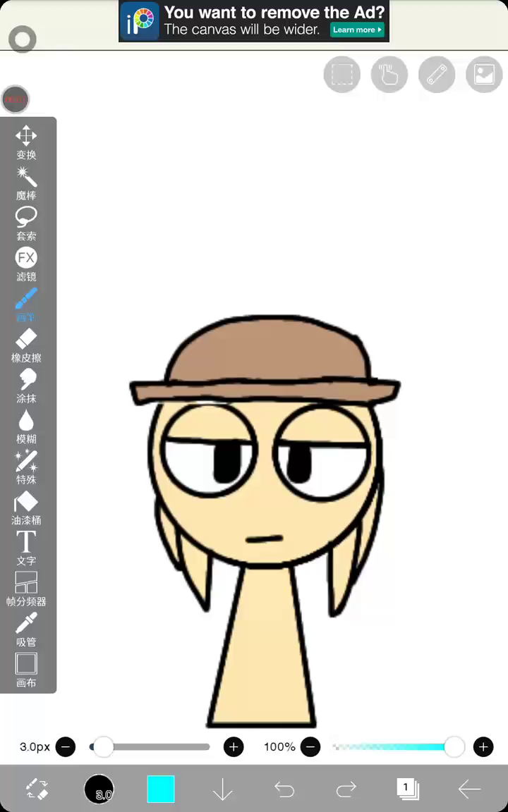Select the Smudge (涂抹) tool
508x812 pixels.
click(26, 386)
